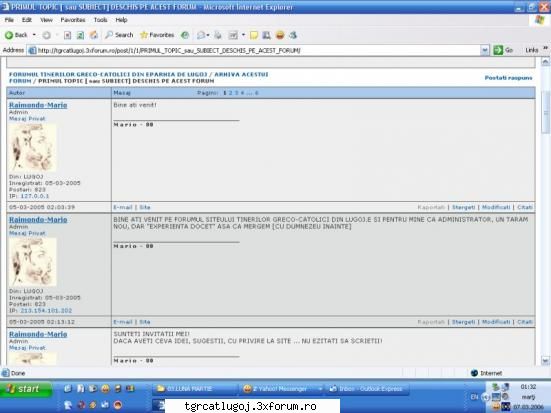The image size is (551, 413).
Task: Click Stergeti in the 02:13:12 post row
Action: click(463, 322)
